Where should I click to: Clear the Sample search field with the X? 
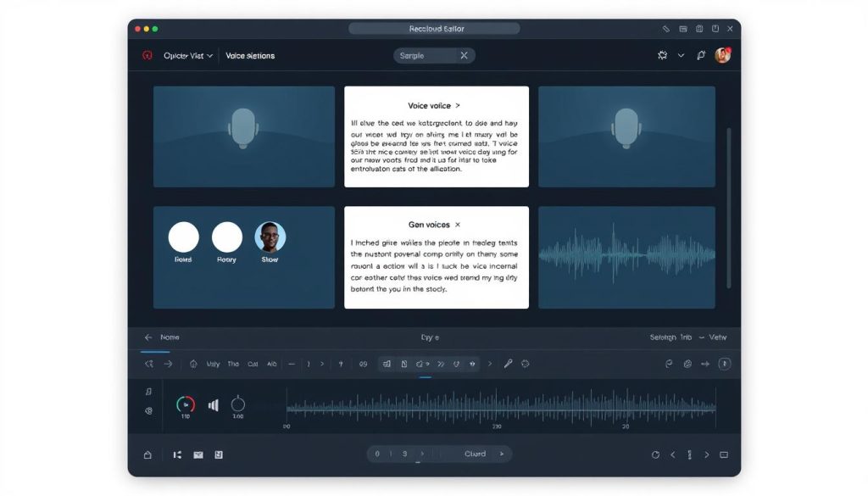click(464, 55)
